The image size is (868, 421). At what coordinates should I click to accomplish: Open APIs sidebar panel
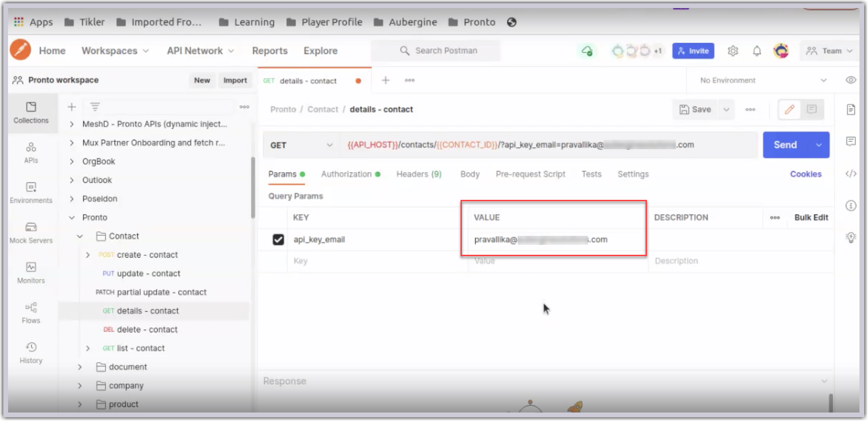coord(31,153)
